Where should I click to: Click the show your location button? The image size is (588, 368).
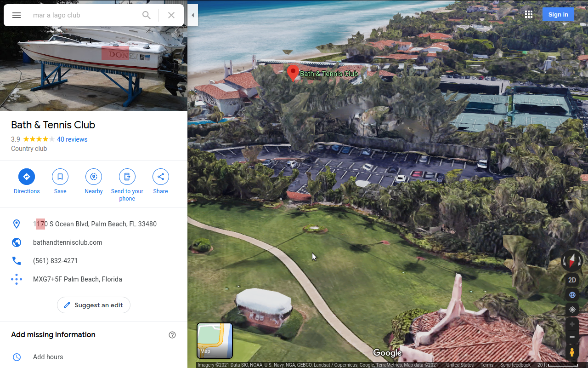point(572,310)
